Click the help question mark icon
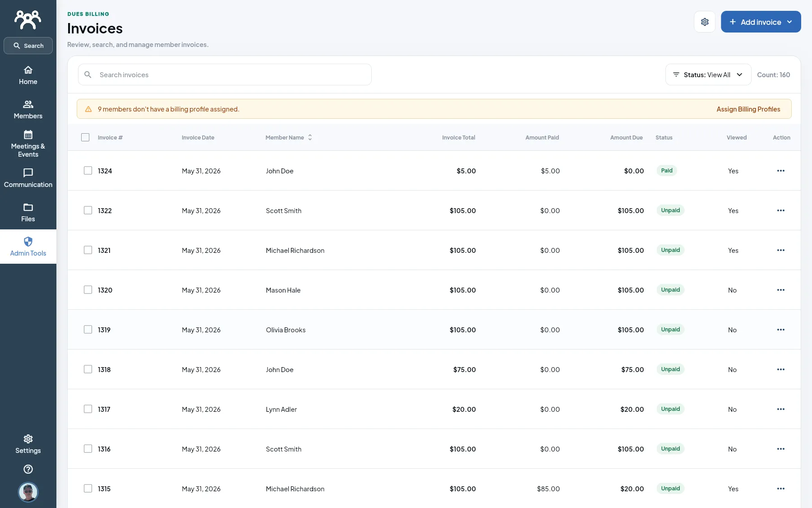Screen dimensions: 812x508 [x=28, y=469]
